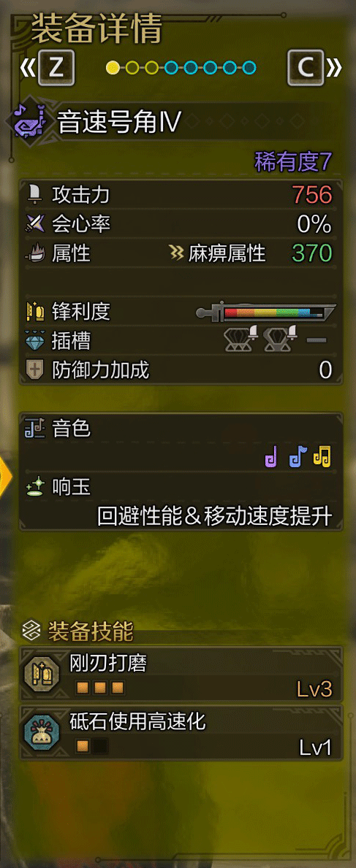Click the left double chevron arrow

[27, 68]
